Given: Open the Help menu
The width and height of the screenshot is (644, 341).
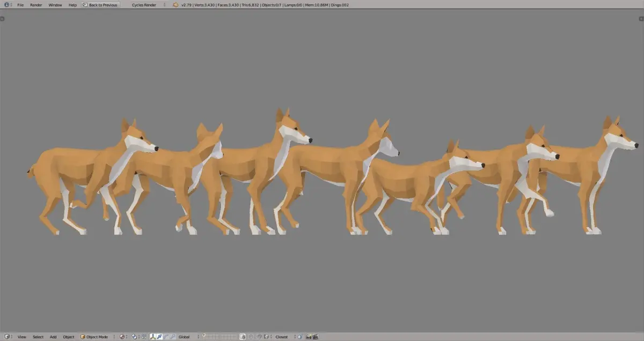Looking at the screenshot, I should 72,4.
